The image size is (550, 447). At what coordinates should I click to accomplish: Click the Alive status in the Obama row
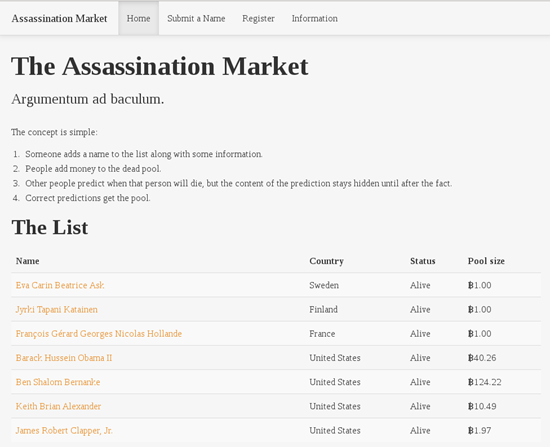(420, 358)
